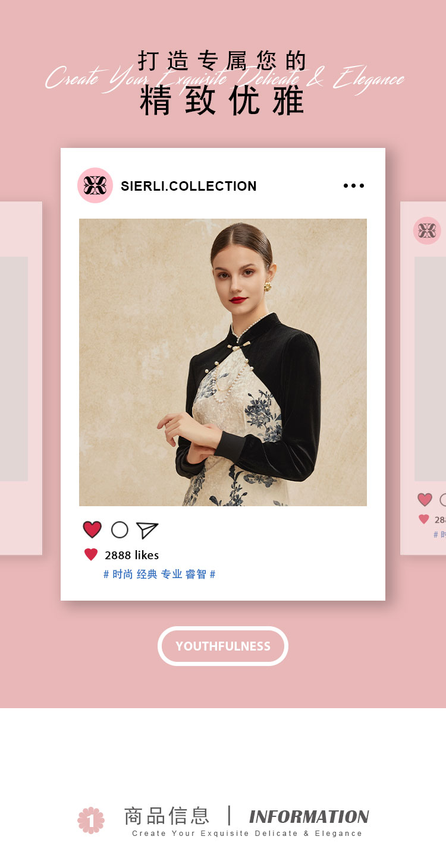Click the YOUTHFULNESS pill button
The image size is (446, 868).
tap(223, 646)
